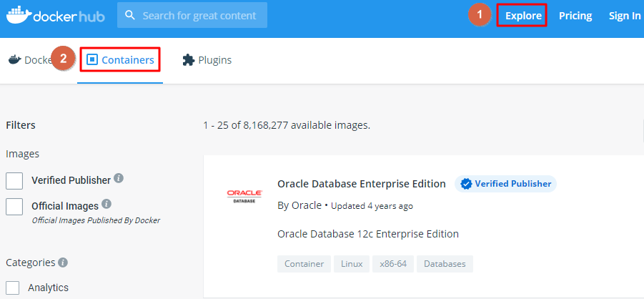Click the Plugins puzzle piece icon
The height and width of the screenshot is (299, 644).
(x=188, y=60)
